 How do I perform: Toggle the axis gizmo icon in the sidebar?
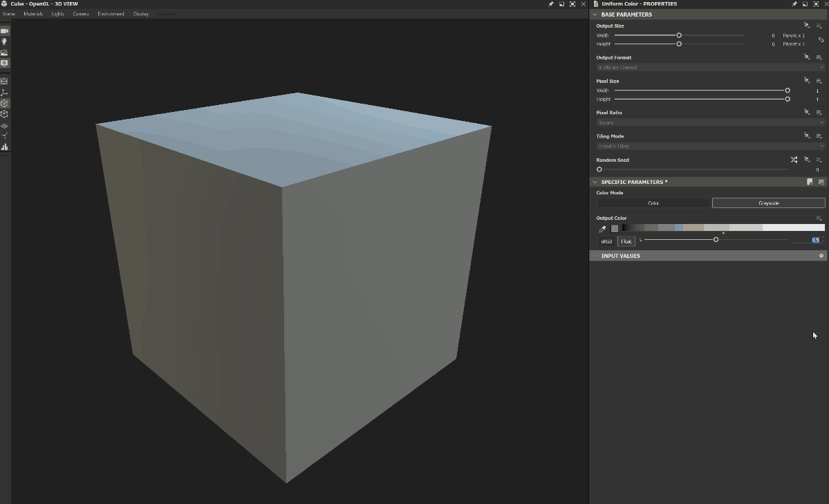point(4,93)
